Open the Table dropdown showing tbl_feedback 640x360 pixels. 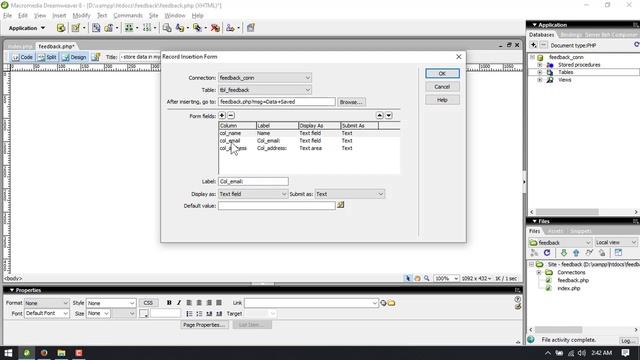265,90
